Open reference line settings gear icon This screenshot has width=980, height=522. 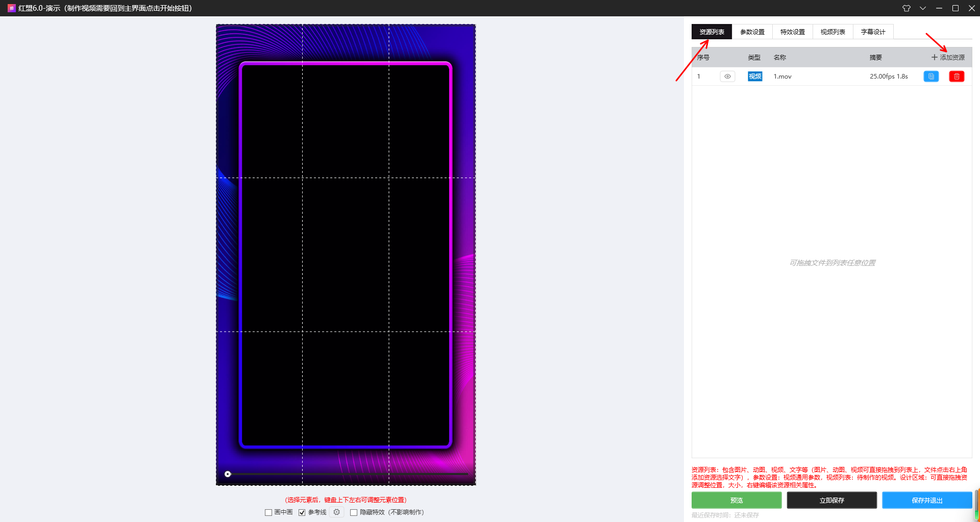[x=337, y=512]
